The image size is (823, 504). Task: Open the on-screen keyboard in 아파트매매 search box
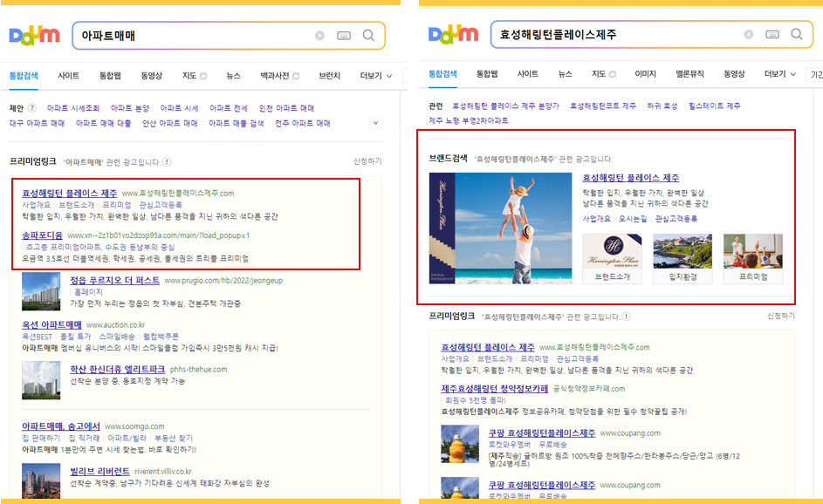pos(344,36)
